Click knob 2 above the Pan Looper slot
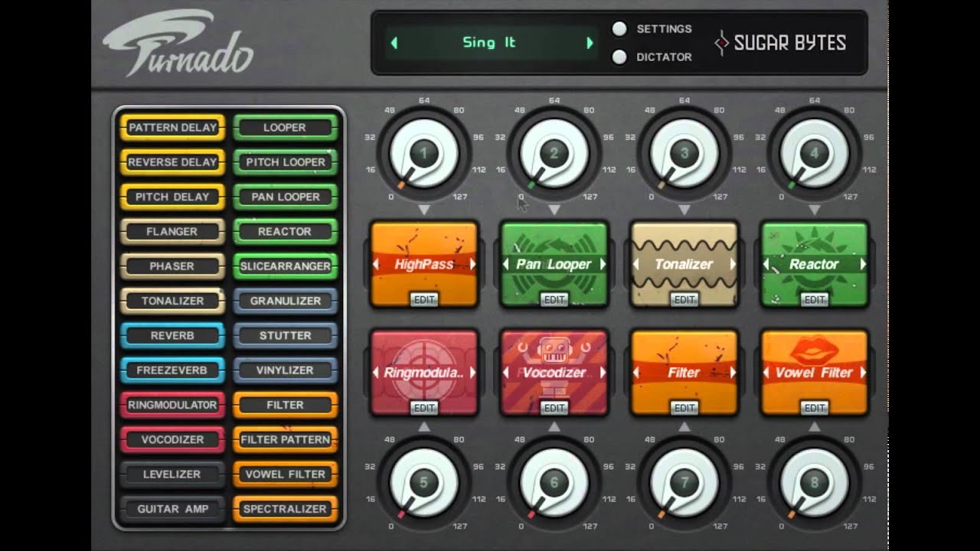This screenshot has width=980, height=551. tap(554, 154)
